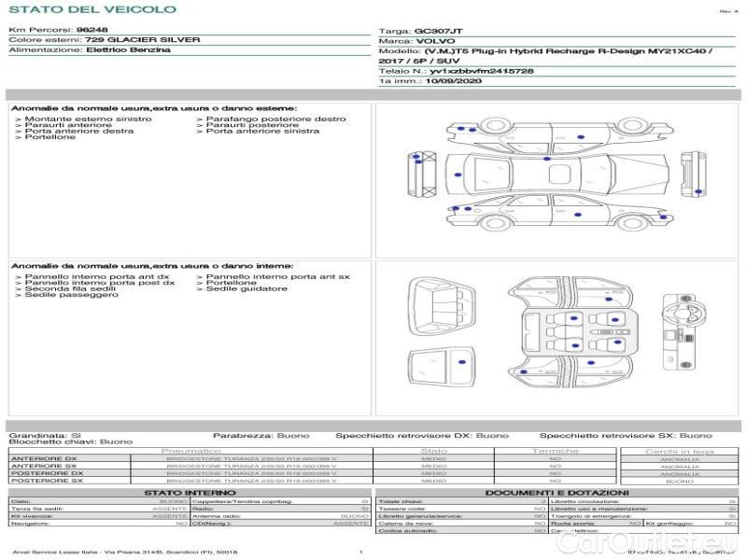Click the ANTERIORE DX tyre row label
The width and height of the screenshot is (747, 560).
44,458
